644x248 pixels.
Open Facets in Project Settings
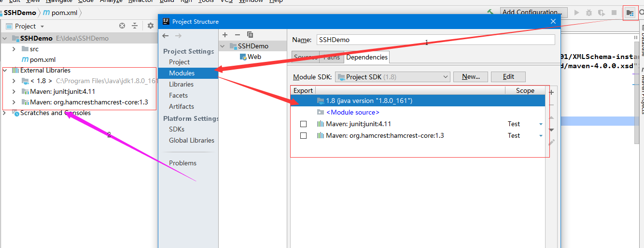pos(178,95)
